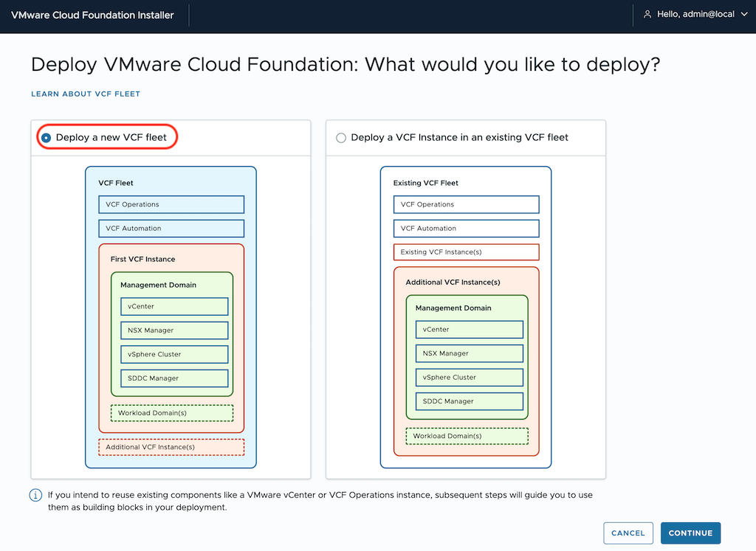The width and height of the screenshot is (756, 551).
Task: Click NSX Manager box under Additional VCF Instance(s)
Action: point(469,353)
